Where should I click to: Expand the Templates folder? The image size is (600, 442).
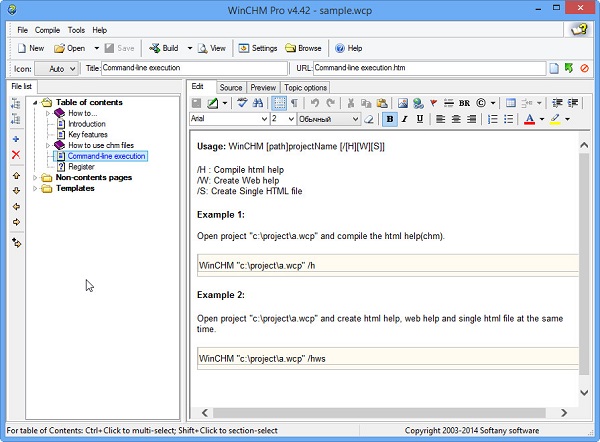[35, 188]
